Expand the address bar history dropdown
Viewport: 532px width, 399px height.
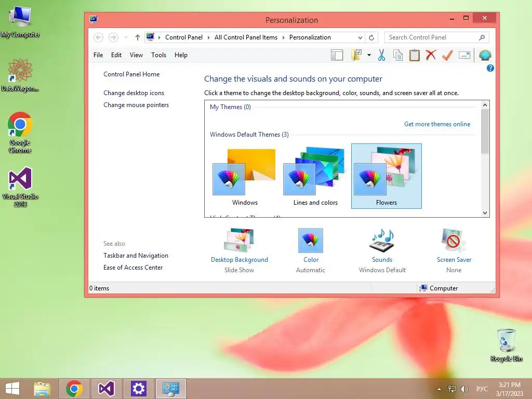[x=360, y=37]
